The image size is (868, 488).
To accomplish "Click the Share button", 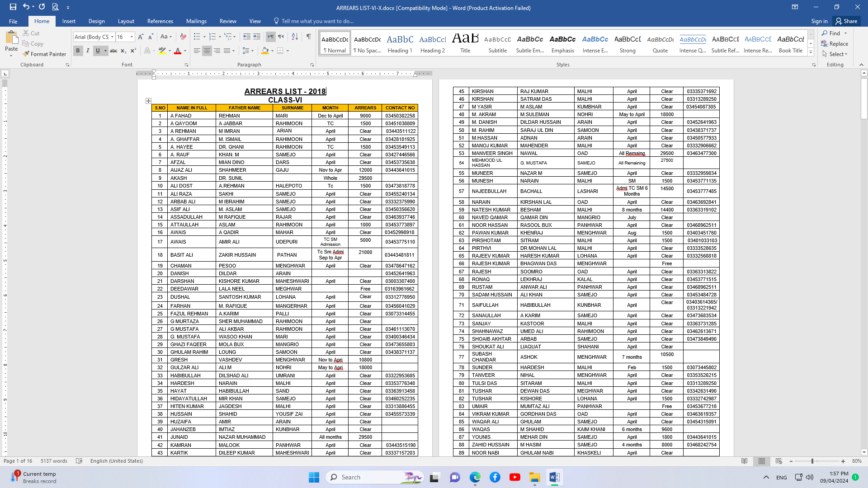I will (847, 21).
